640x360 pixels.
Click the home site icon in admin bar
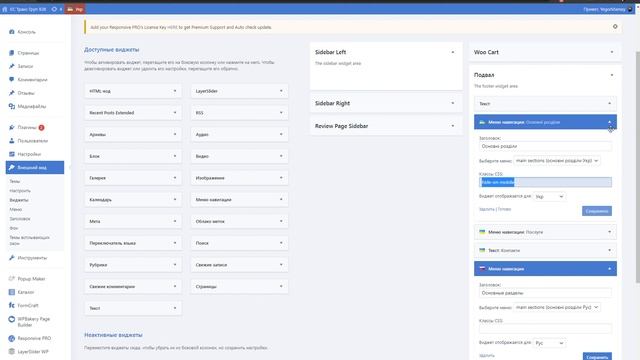[5, 9]
